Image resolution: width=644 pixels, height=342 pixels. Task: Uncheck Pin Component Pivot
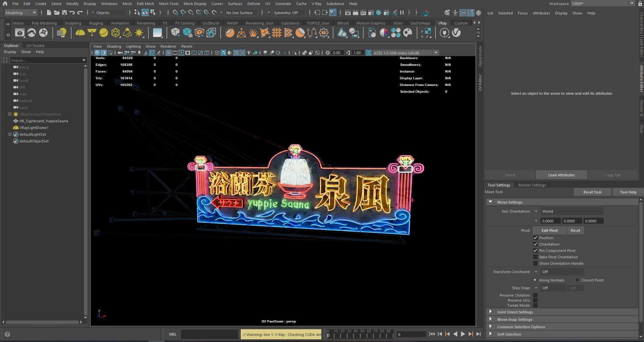click(535, 251)
